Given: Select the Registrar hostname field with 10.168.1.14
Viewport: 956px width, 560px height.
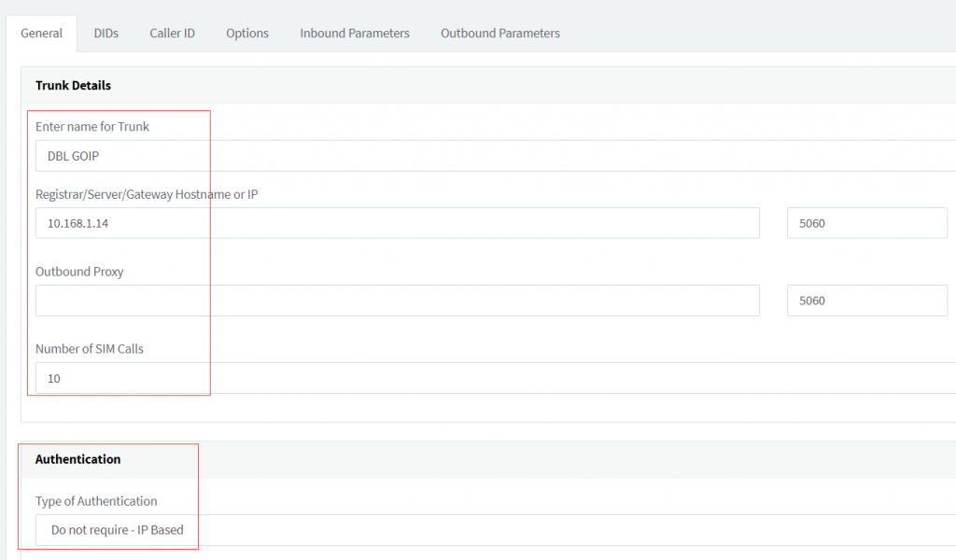Looking at the screenshot, I should [397, 223].
